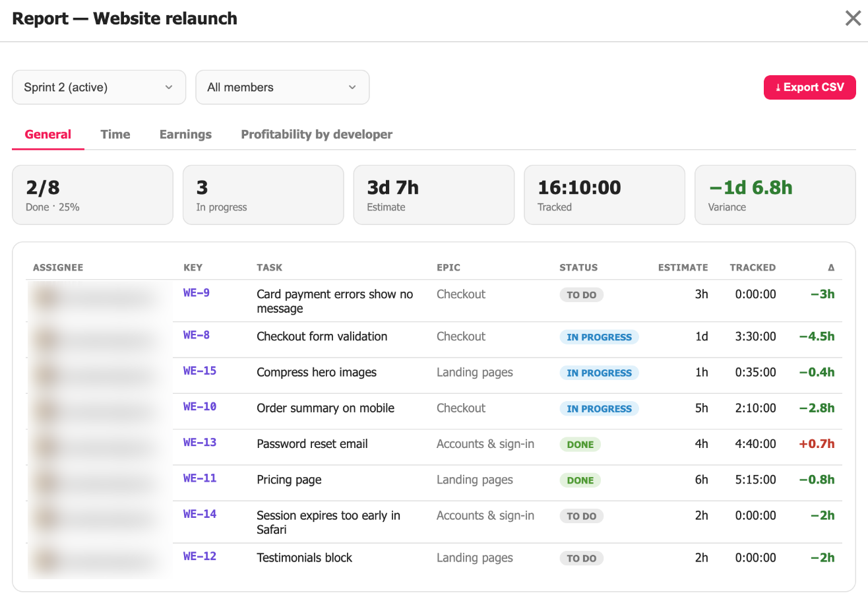The height and width of the screenshot is (605, 868).
Task: Click the Δ variance column header
Action: (831, 268)
